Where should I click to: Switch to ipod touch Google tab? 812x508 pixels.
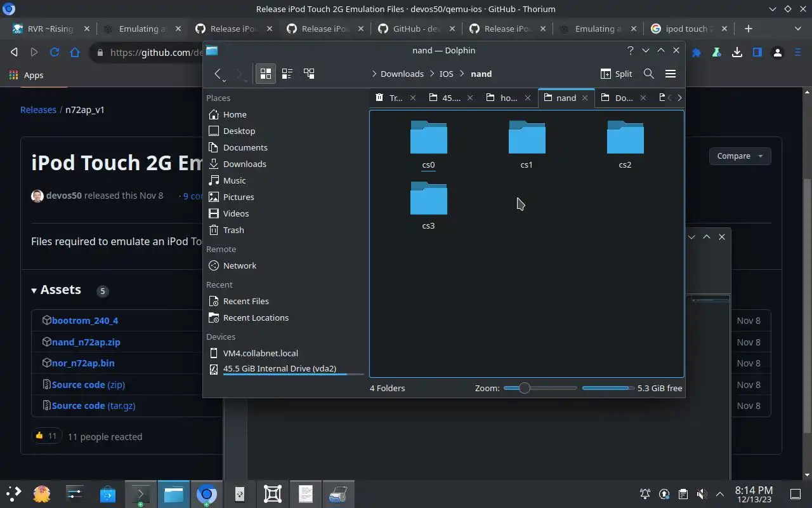[689, 29]
